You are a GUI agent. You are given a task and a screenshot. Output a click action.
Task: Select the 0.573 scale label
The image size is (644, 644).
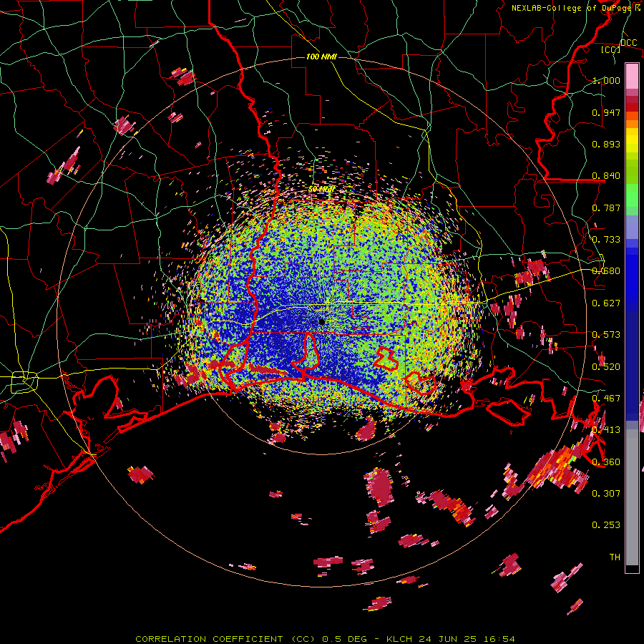click(x=606, y=335)
